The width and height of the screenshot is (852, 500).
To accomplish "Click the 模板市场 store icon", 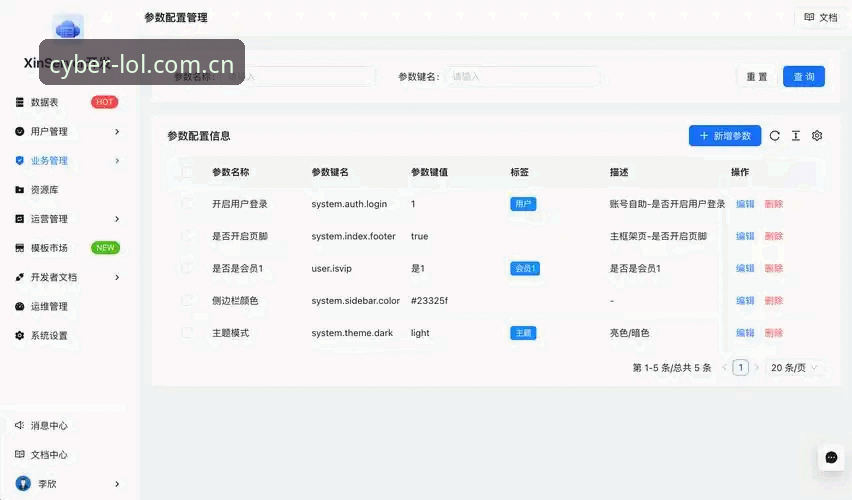I will coord(20,248).
